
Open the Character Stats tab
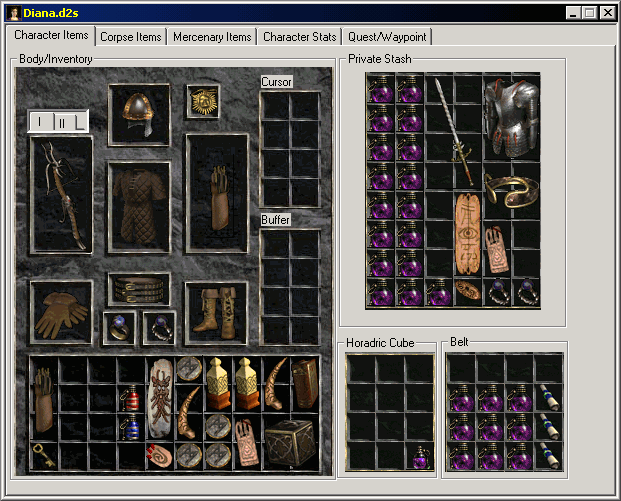pos(299,37)
